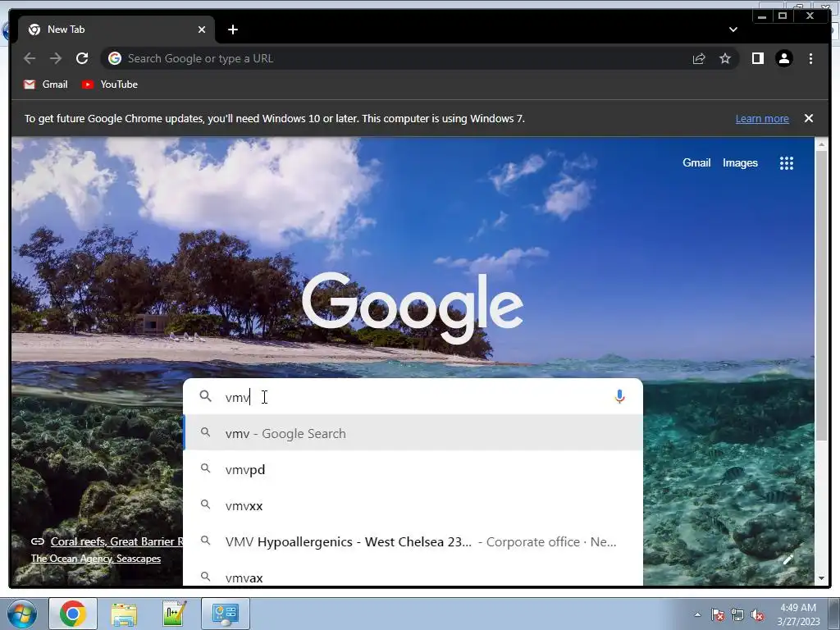Click the muted volume tray icon
Image resolution: width=840 pixels, height=630 pixels.
coord(757,614)
